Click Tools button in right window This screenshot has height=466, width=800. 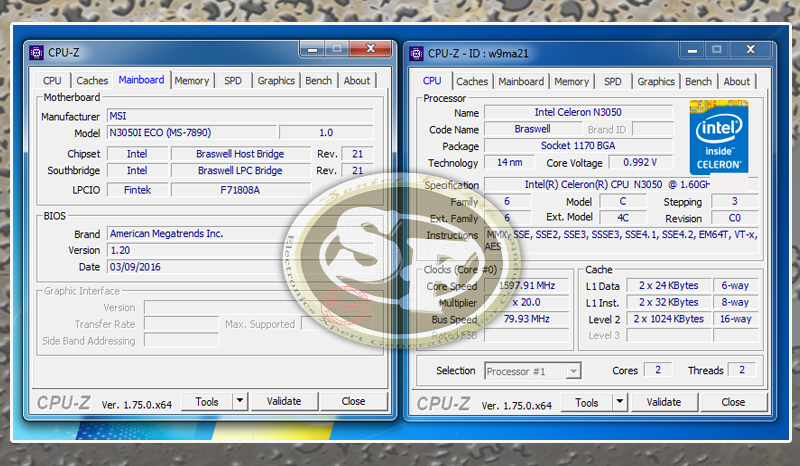pyautogui.click(x=587, y=403)
